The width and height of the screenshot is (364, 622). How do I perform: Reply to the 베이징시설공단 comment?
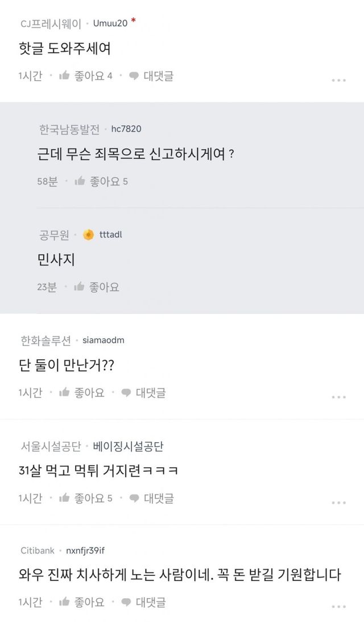(134, 498)
